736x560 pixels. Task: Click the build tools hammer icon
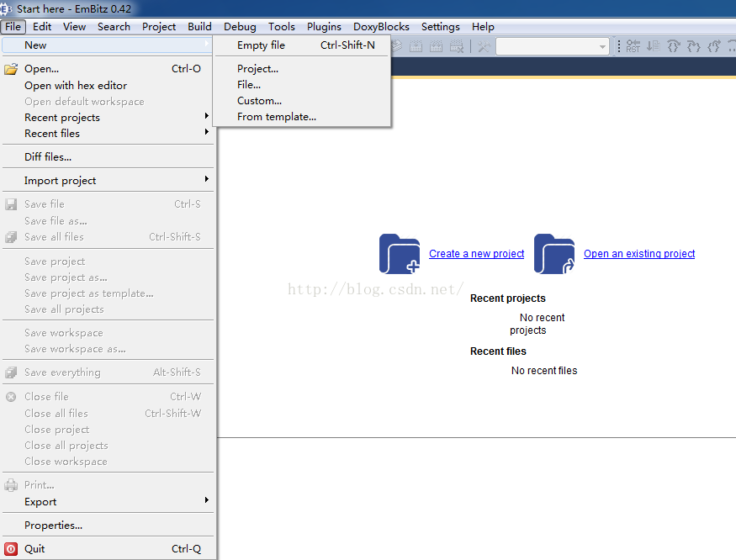(x=484, y=46)
